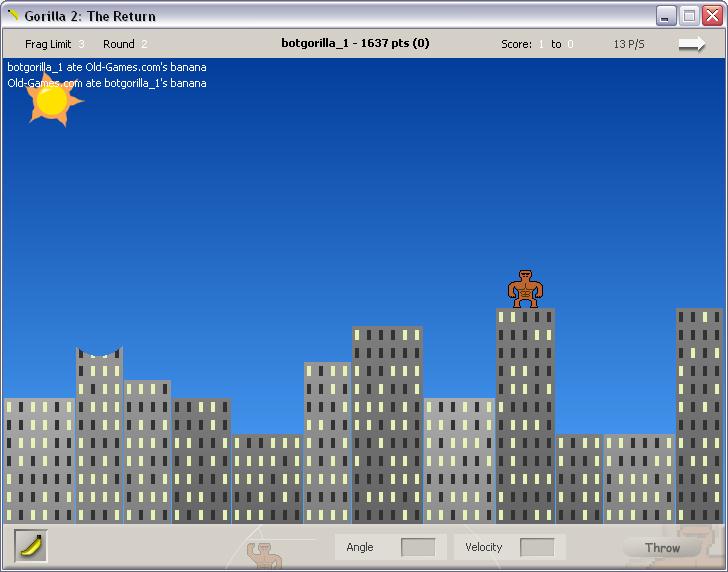Hit the Throw button

tap(662, 548)
